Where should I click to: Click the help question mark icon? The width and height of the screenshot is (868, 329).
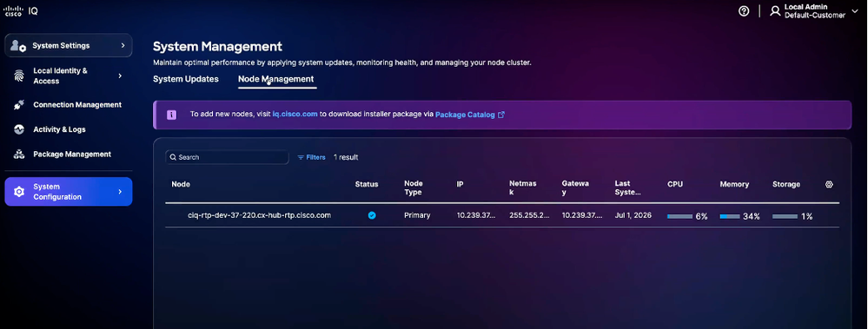[744, 11]
